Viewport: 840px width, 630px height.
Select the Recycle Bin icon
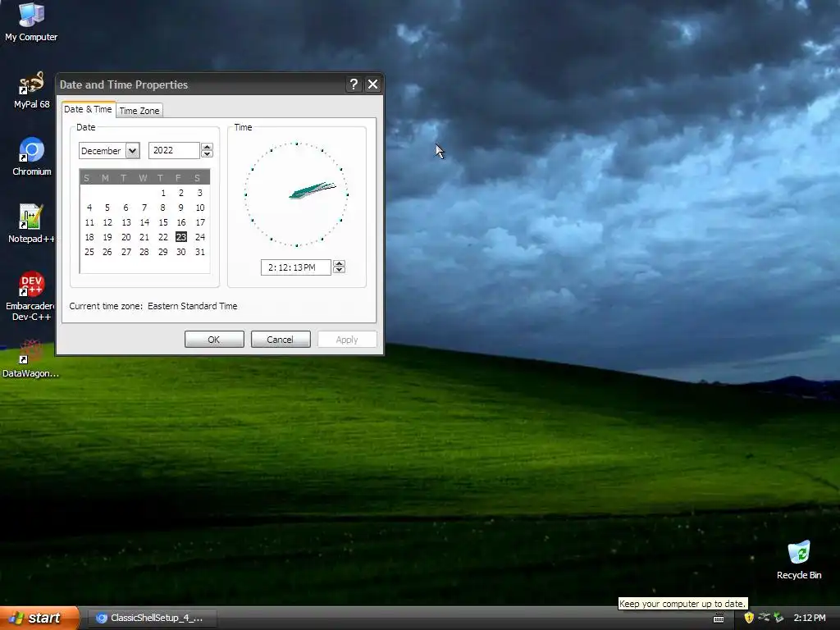coord(799,559)
